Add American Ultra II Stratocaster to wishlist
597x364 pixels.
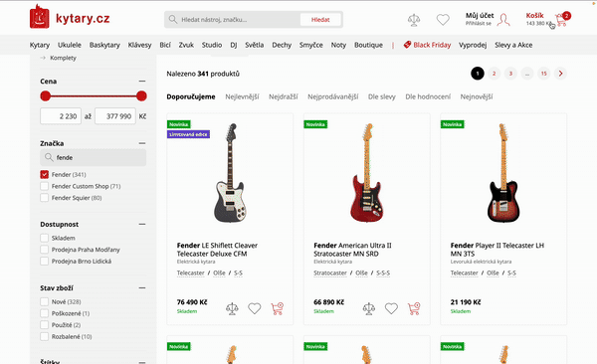tap(391, 308)
